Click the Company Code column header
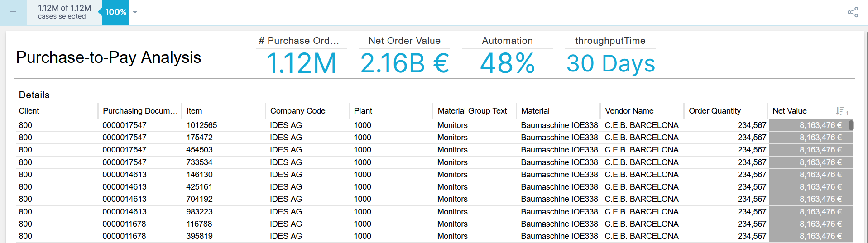The height and width of the screenshot is (243, 868). point(297,111)
